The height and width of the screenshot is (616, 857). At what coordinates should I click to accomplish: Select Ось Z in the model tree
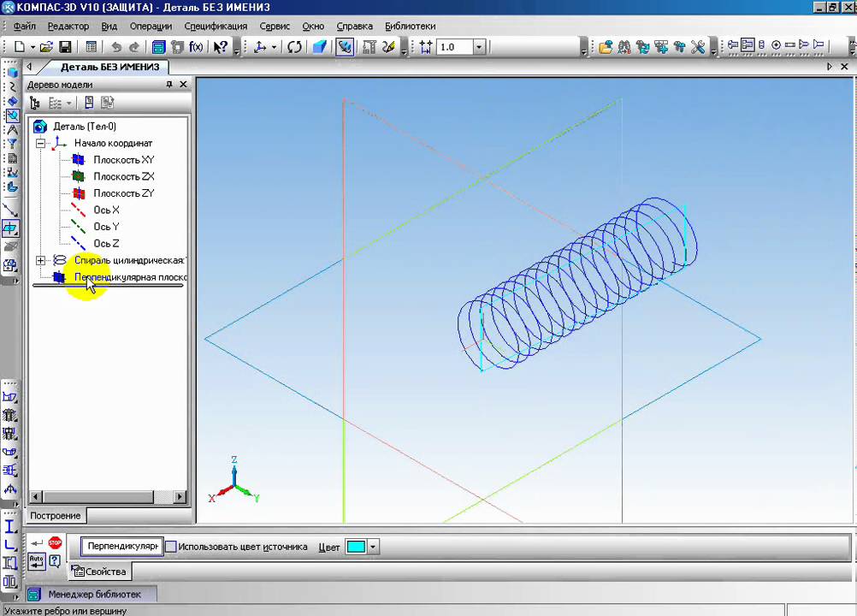coord(106,244)
